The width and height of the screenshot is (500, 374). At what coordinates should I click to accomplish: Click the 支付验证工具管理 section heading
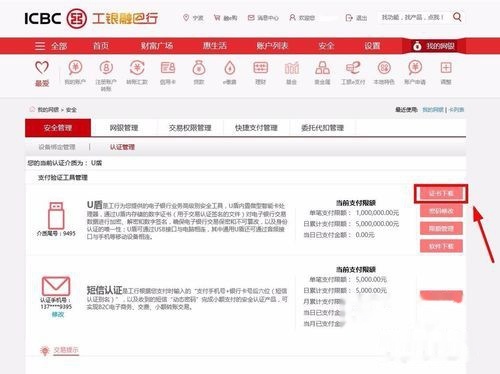point(63,178)
